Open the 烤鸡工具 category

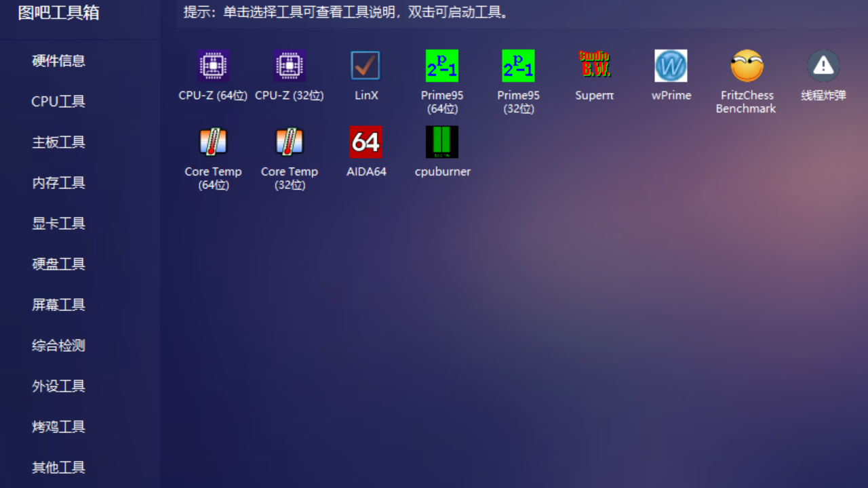58,427
